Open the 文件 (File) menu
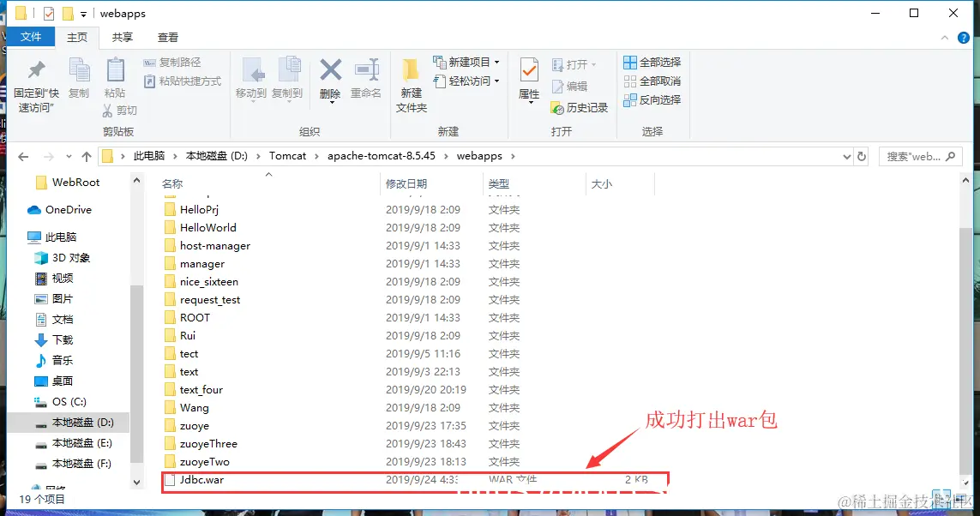 coord(31,37)
